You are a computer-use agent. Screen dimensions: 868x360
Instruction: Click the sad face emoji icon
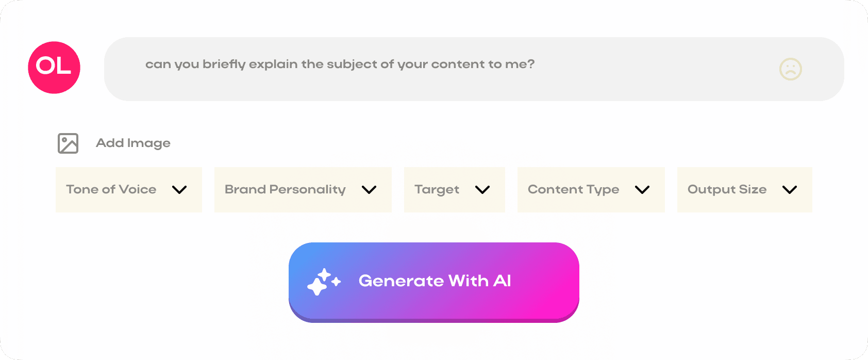pyautogui.click(x=790, y=69)
